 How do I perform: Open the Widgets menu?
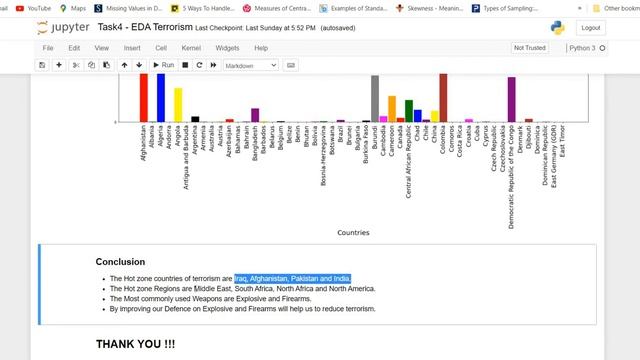pos(227,48)
